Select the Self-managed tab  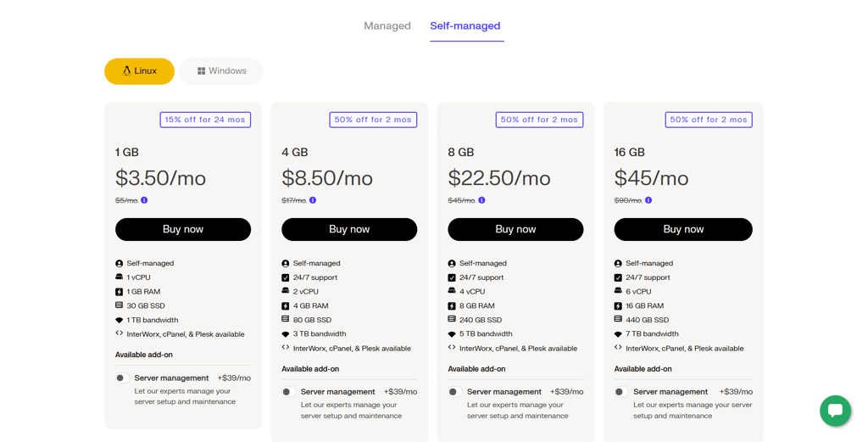465,26
